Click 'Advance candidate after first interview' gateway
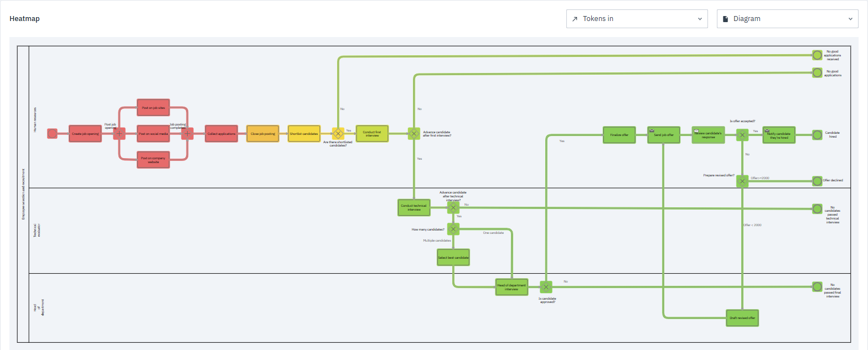The height and width of the screenshot is (350, 868). point(414,134)
